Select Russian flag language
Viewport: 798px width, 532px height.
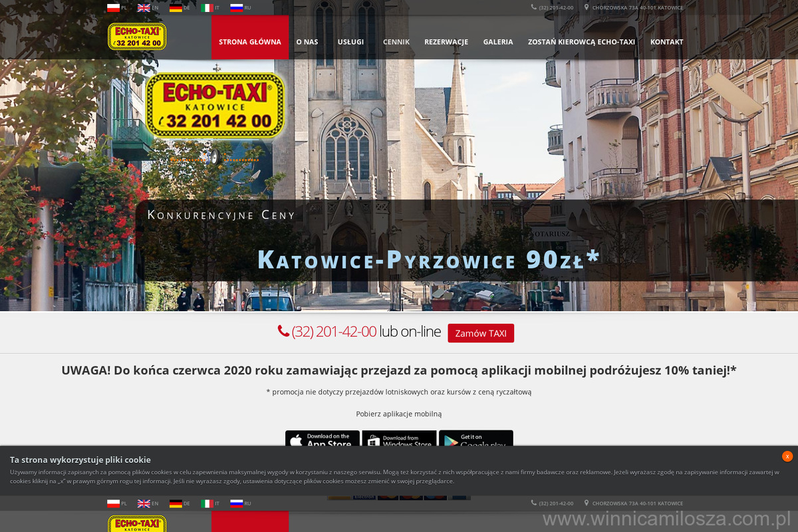tap(236, 8)
